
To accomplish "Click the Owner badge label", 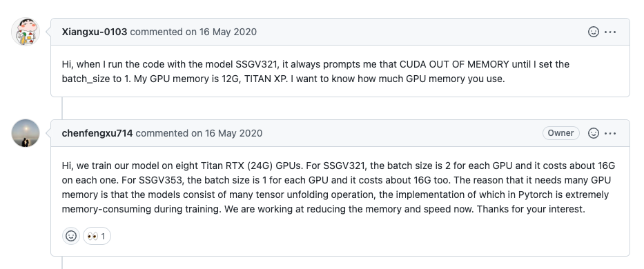I will [x=561, y=133].
